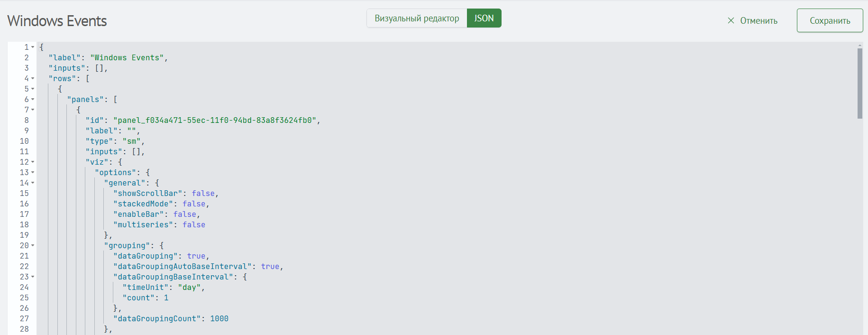Click line number 10 in the gutter
This screenshot has width=868, height=335.
pos(24,141)
